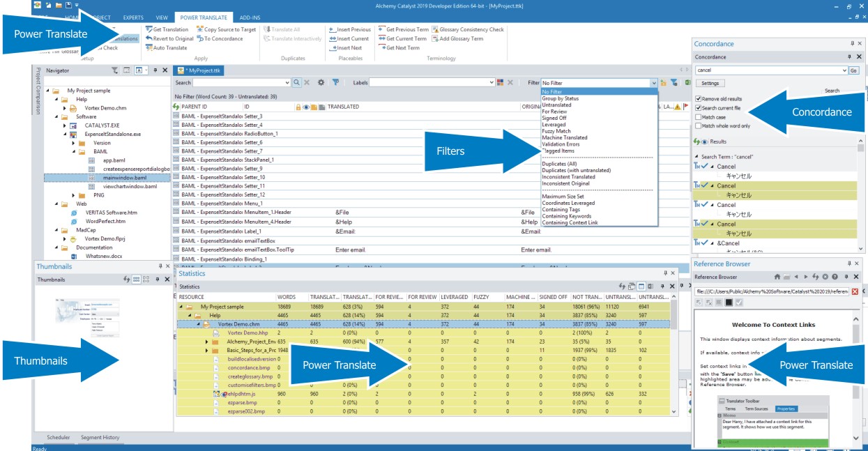Click the Concordance Settings button
Screen dimensions: 868x451
[x=710, y=83]
